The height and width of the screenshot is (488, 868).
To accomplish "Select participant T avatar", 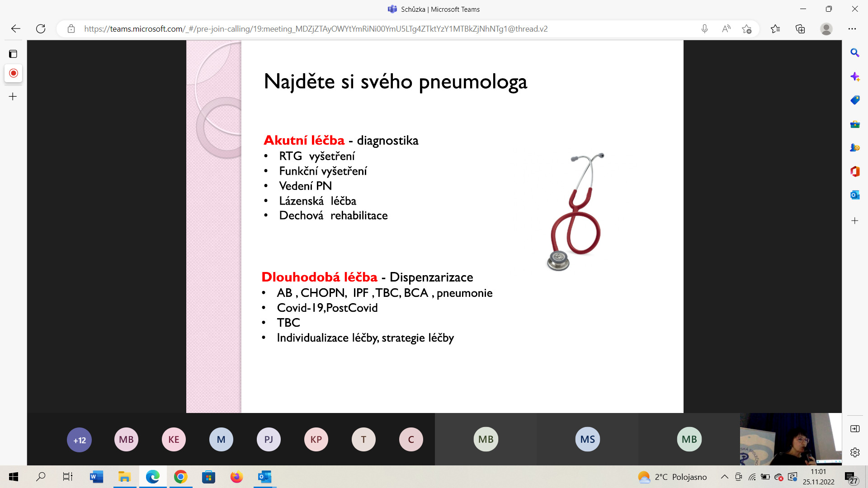I will 363,439.
